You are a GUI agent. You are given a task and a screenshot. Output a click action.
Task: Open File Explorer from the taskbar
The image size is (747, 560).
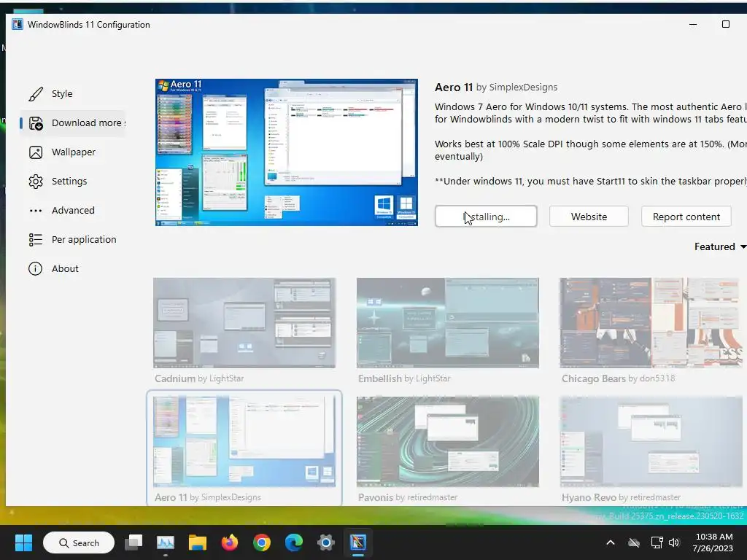click(197, 542)
